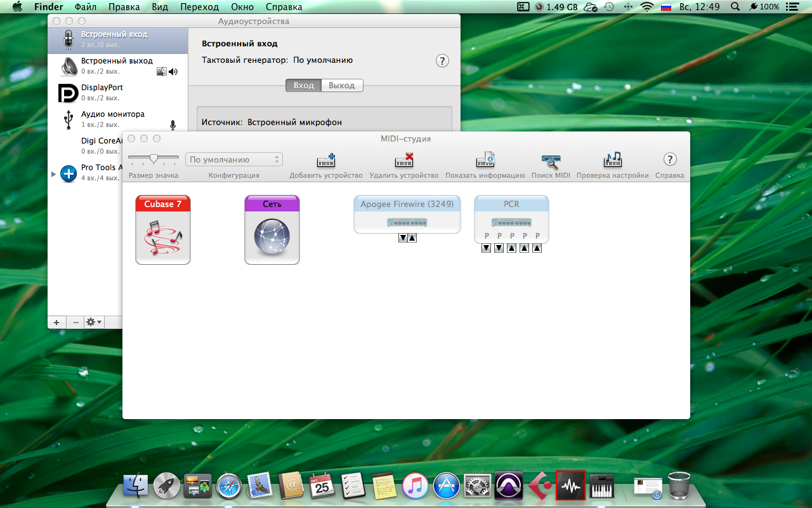Open the Вид menu
The width and height of the screenshot is (812, 508).
click(x=160, y=7)
